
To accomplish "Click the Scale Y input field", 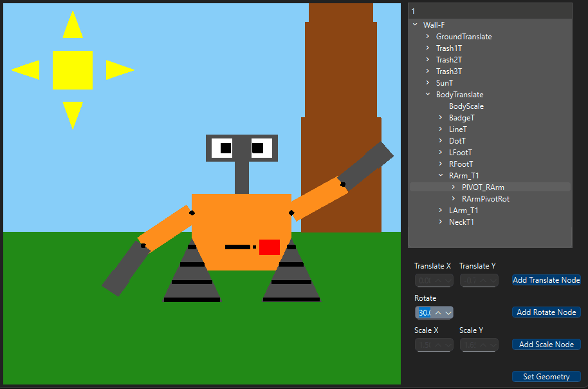I will [x=479, y=345].
